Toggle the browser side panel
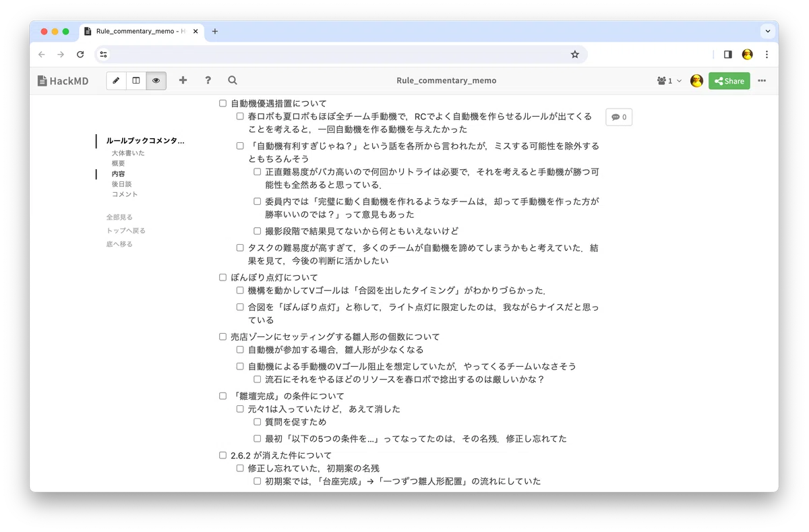Image resolution: width=809 pixels, height=532 pixels. tap(727, 55)
